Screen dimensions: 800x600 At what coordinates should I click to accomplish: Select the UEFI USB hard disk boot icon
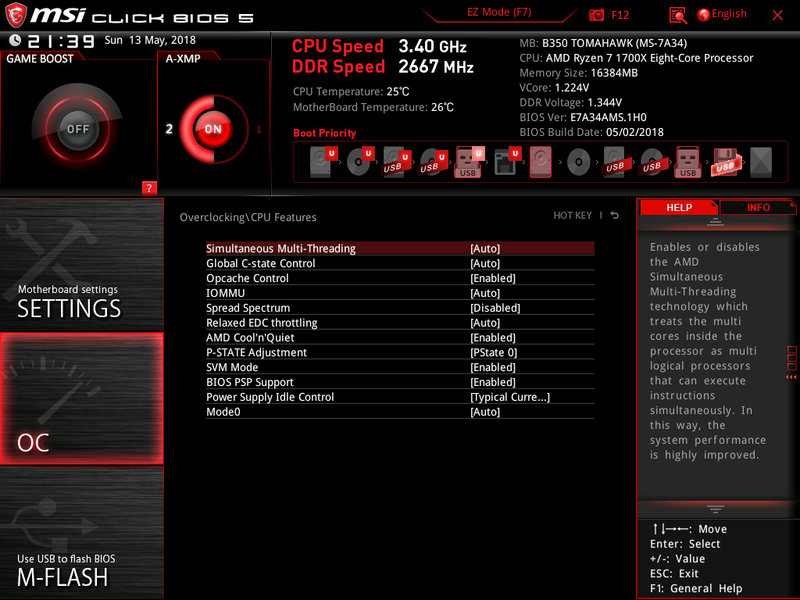396,162
